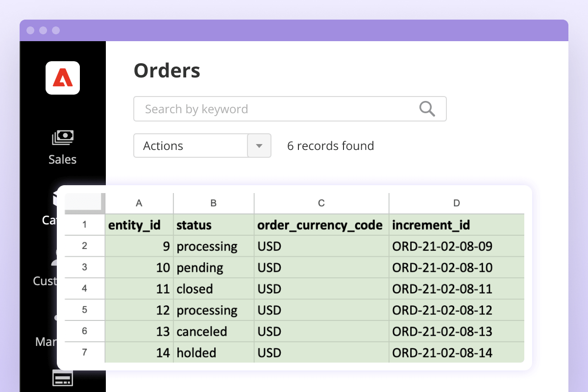The image size is (588, 392).
Task: Open the Sales section via its money icon
Action: pos(62,137)
